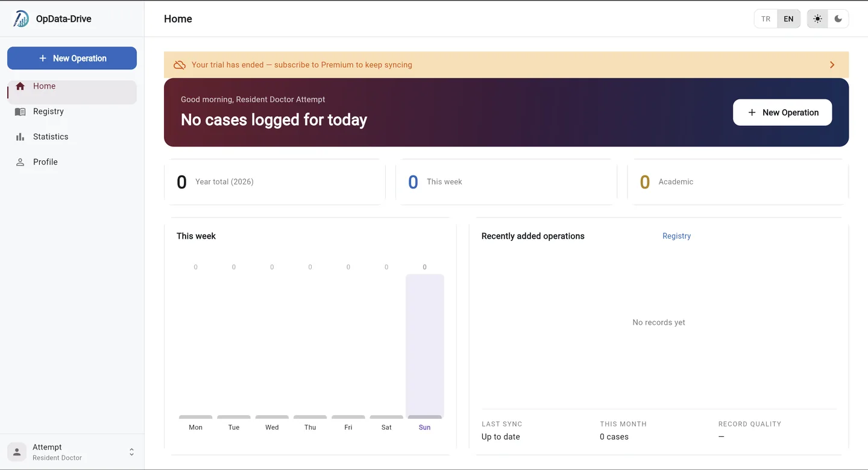Screen dimensions: 868x470
Task: Click the Sunday bar in weekly chart
Action: [x=425, y=346]
